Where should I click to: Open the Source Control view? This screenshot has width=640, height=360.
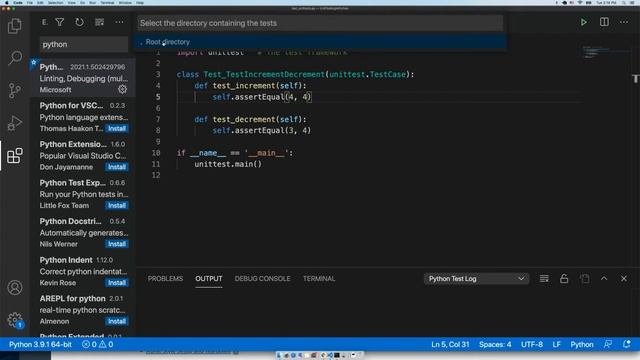point(15,90)
